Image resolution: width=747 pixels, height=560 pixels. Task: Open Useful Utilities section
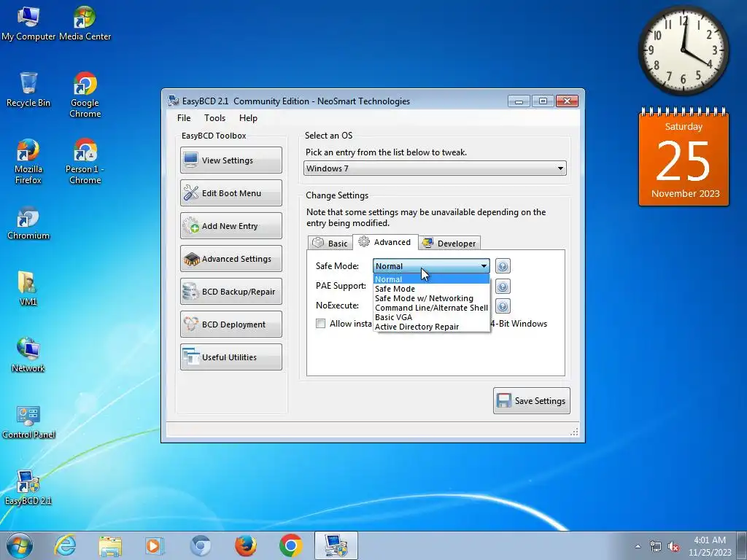coord(231,357)
